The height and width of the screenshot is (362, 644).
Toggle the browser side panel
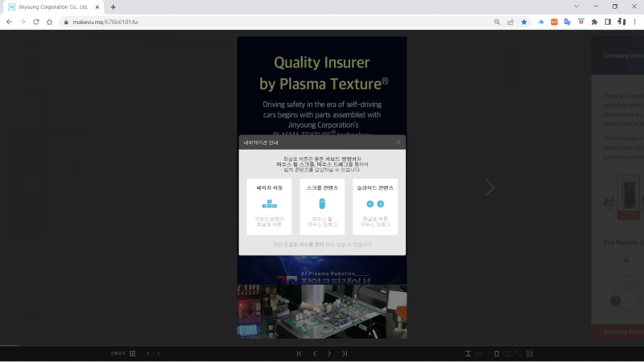click(608, 22)
